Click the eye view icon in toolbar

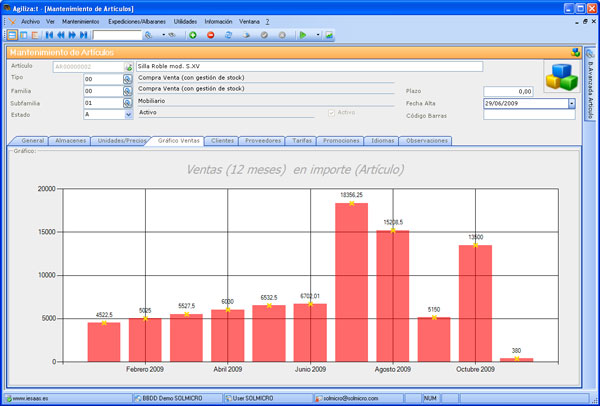172,35
